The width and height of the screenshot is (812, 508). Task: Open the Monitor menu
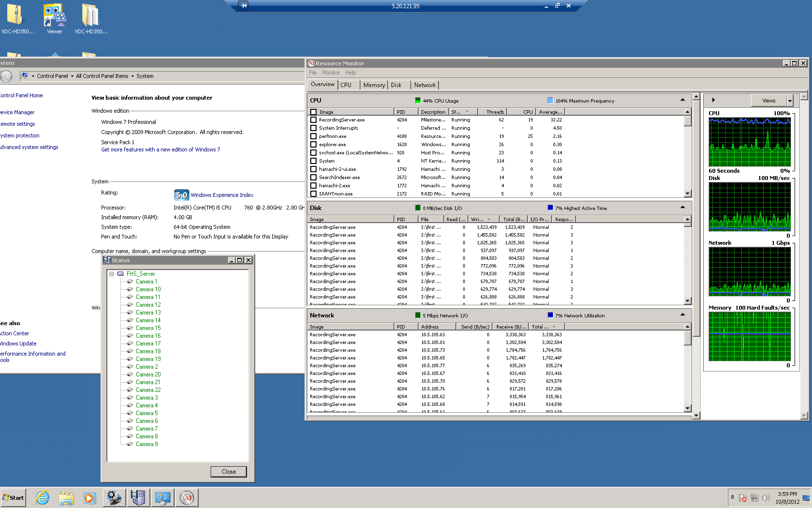click(331, 73)
